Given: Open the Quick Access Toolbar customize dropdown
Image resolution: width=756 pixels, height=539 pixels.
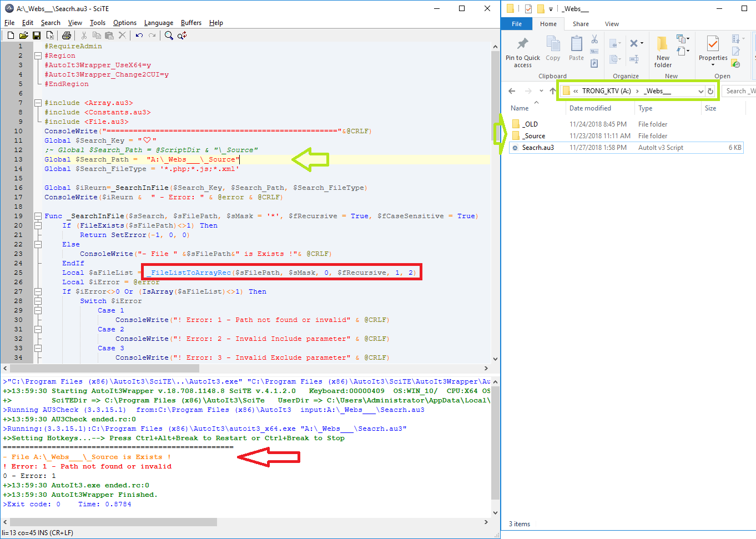Looking at the screenshot, I should click(x=551, y=9).
